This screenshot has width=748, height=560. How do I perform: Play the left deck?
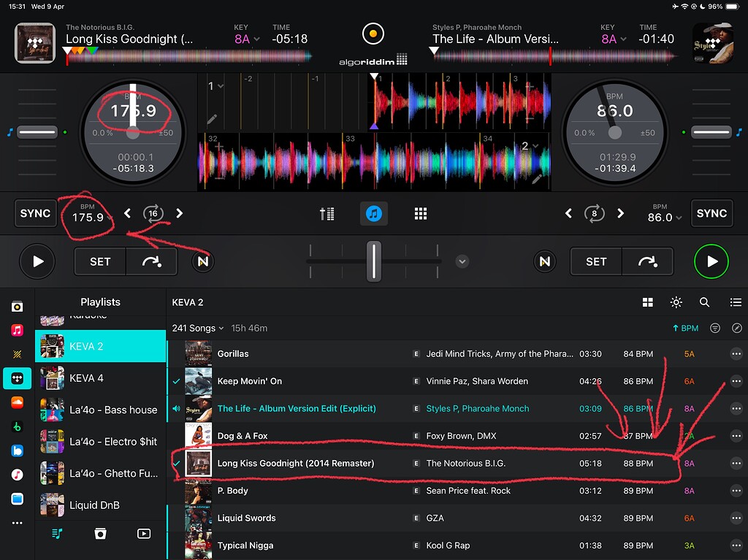(x=38, y=261)
